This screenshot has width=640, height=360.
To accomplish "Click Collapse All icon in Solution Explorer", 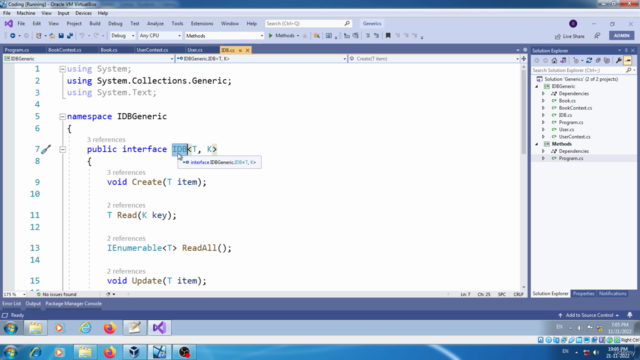I will click(x=598, y=60).
